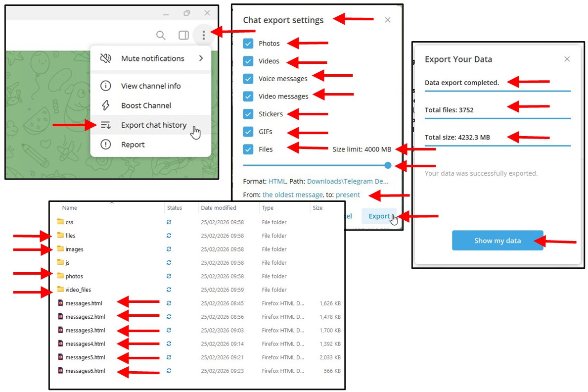Open messages.html file
The width and height of the screenshot is (588, 392).
[x=84, y=303]
